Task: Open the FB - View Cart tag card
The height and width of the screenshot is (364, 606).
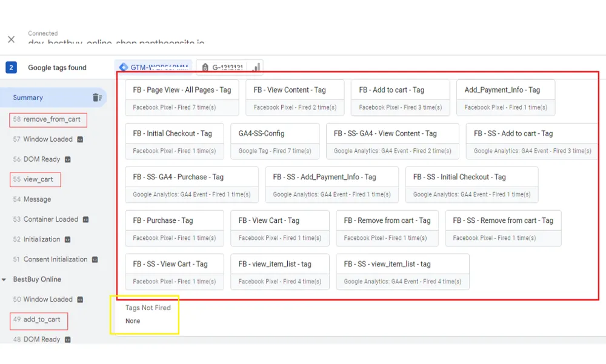Action: pos(280,228)
